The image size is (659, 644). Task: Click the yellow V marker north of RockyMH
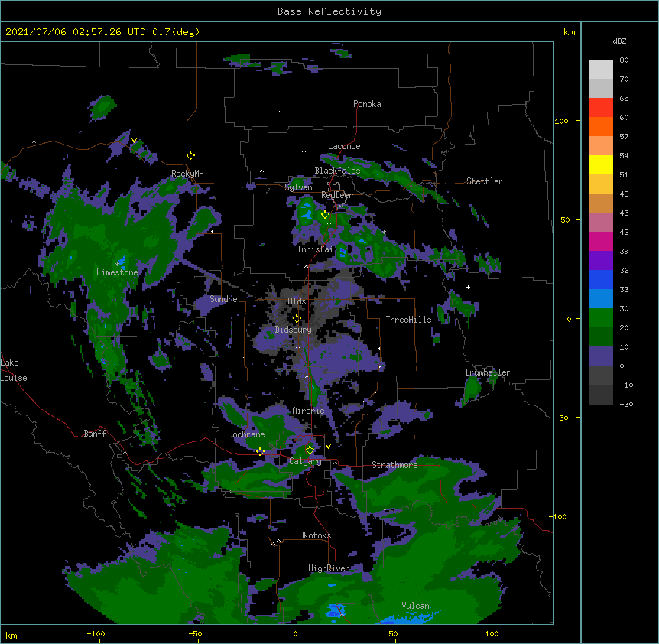pos(134,141)
